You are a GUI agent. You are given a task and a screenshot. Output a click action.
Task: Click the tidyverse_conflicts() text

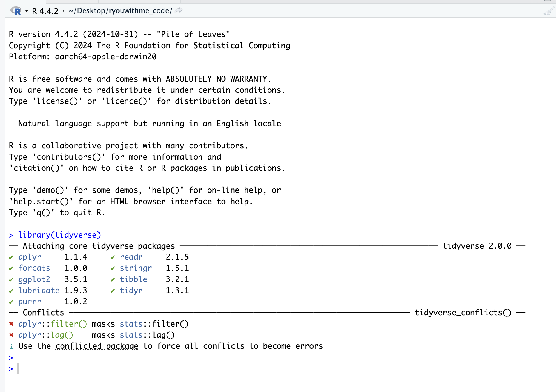coord(463,313)
